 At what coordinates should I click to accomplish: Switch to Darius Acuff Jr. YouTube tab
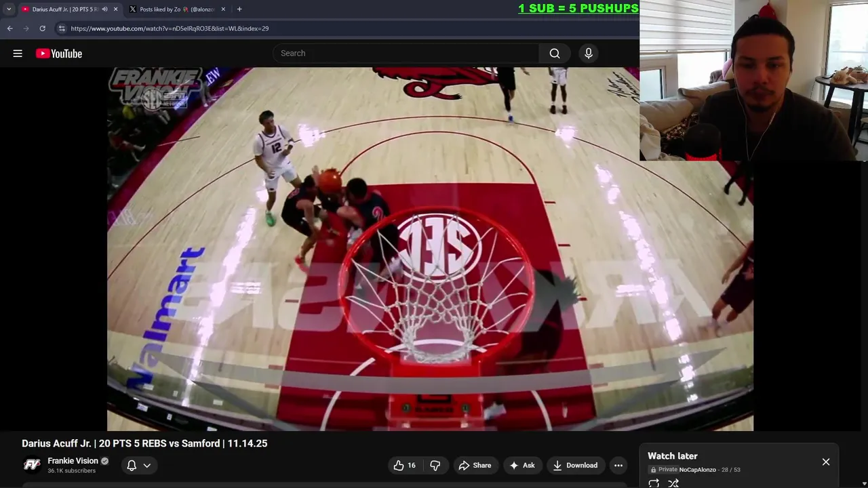66,9
